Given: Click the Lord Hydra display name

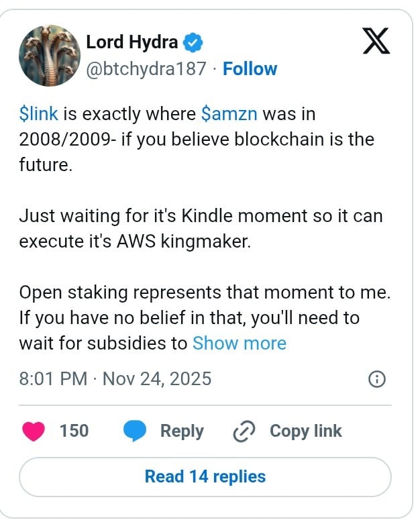Looking at the screenshot, I should [x=132, y=42].
